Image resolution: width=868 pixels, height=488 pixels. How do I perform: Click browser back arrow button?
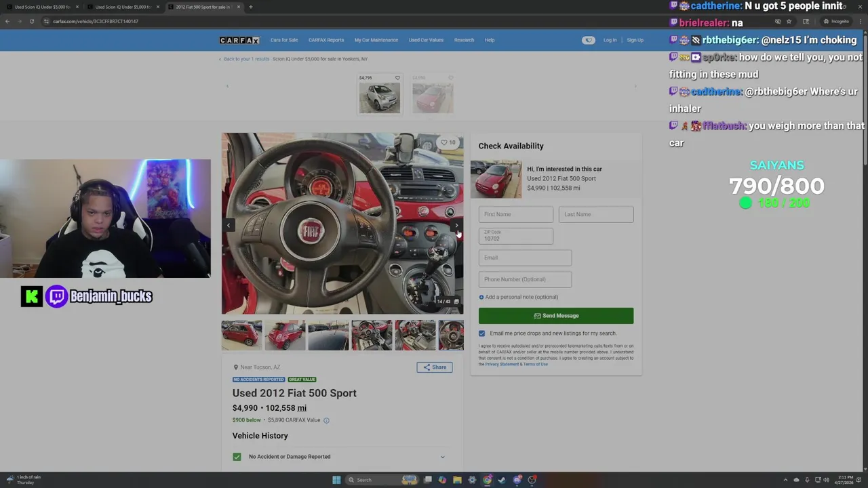pos(7,21)
